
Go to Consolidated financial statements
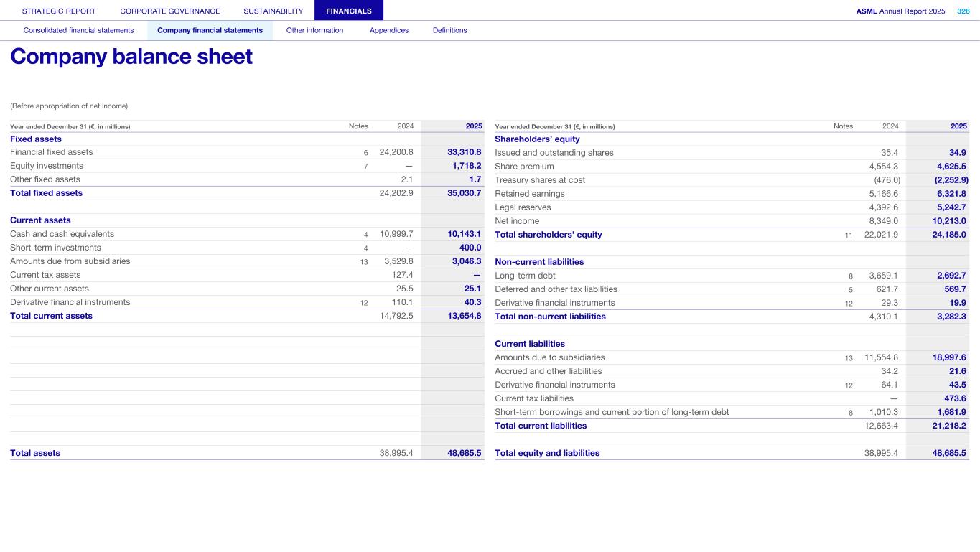(x=78, y=30)
